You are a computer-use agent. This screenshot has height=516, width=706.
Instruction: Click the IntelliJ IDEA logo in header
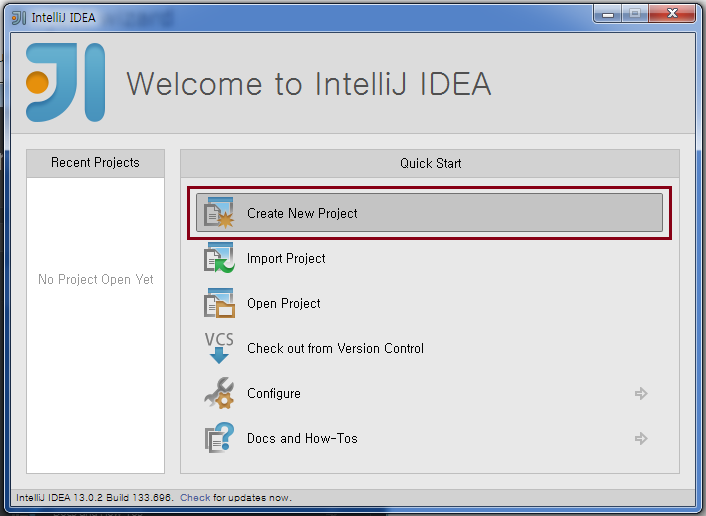tap(66, 82)
